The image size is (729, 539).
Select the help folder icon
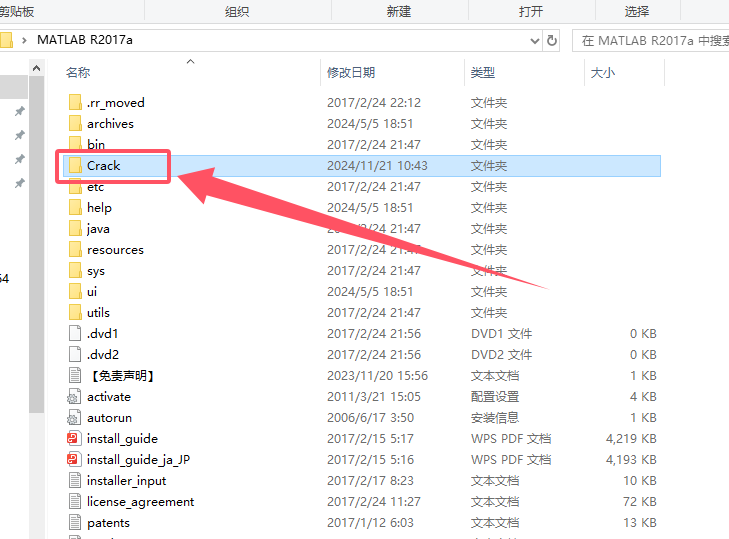[x=75, y=207]
